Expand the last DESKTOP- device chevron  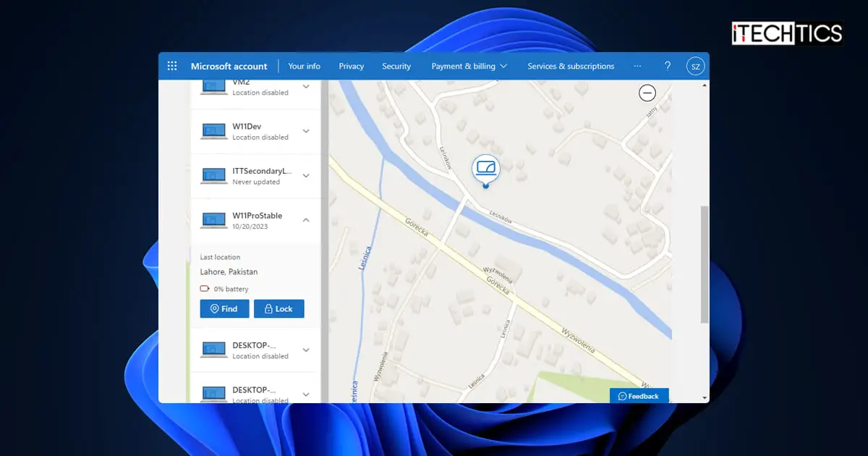point(306,394)
